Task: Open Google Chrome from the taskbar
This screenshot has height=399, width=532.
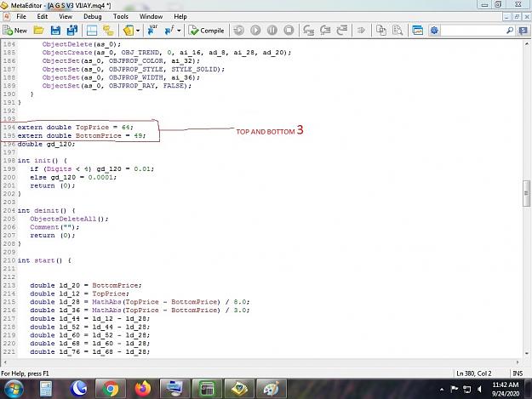Action: click(x=111, y=389)
